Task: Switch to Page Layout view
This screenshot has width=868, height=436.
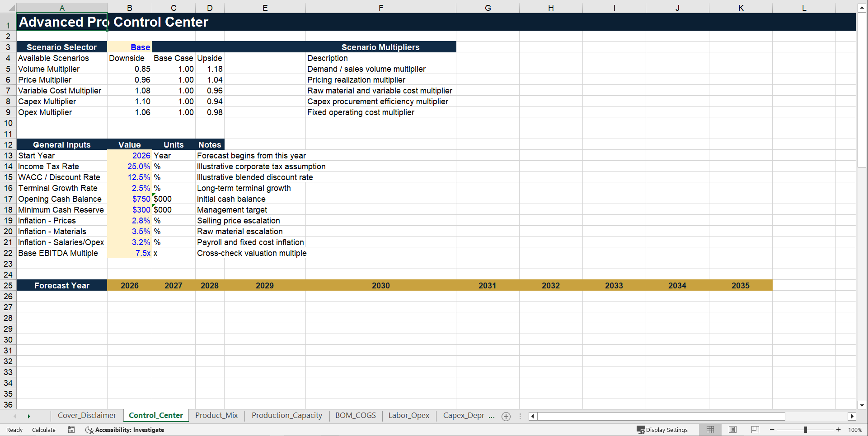Action: pos(733,430)
